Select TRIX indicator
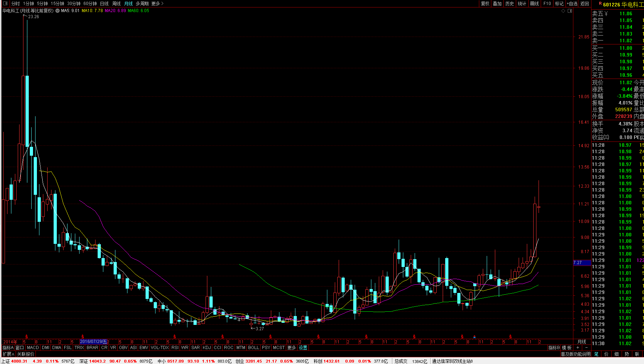The image size is (644, 364). [x=79, y=348]
